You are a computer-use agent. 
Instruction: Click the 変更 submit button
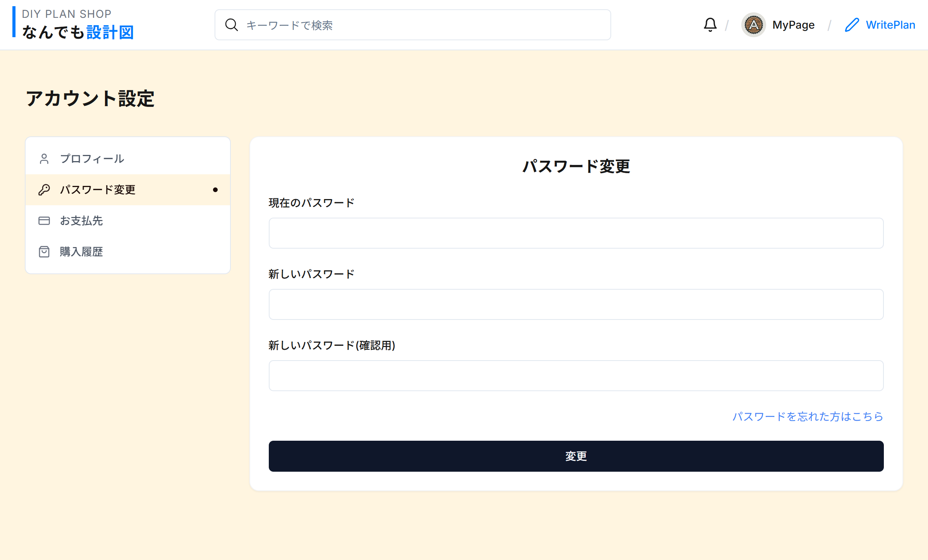pyautogui.click(x=576, y=456)
